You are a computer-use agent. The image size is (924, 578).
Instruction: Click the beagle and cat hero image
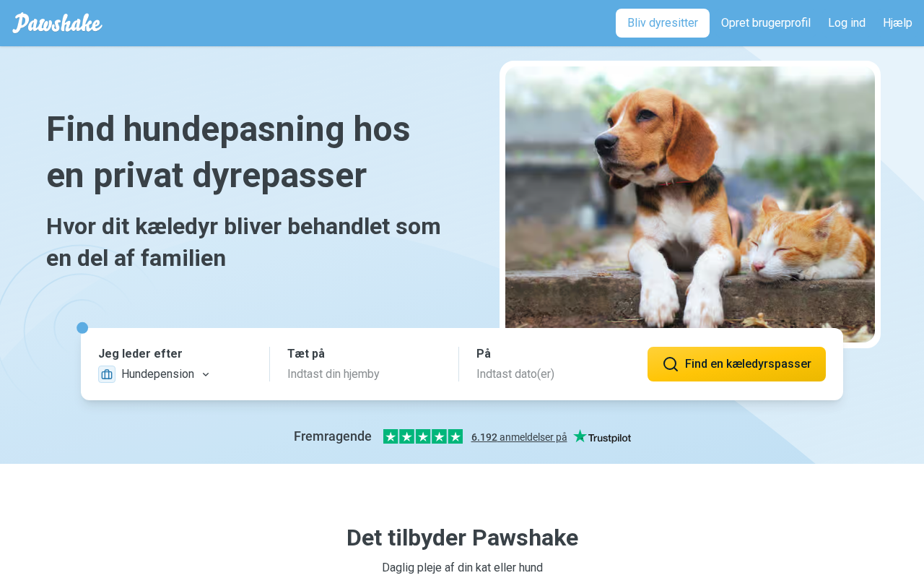(690, 204)
